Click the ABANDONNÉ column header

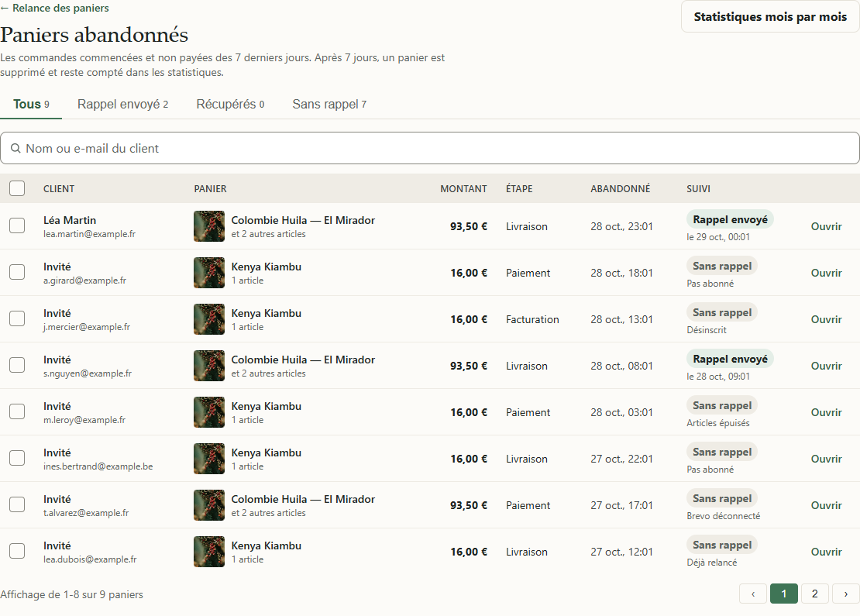point(621,189)
